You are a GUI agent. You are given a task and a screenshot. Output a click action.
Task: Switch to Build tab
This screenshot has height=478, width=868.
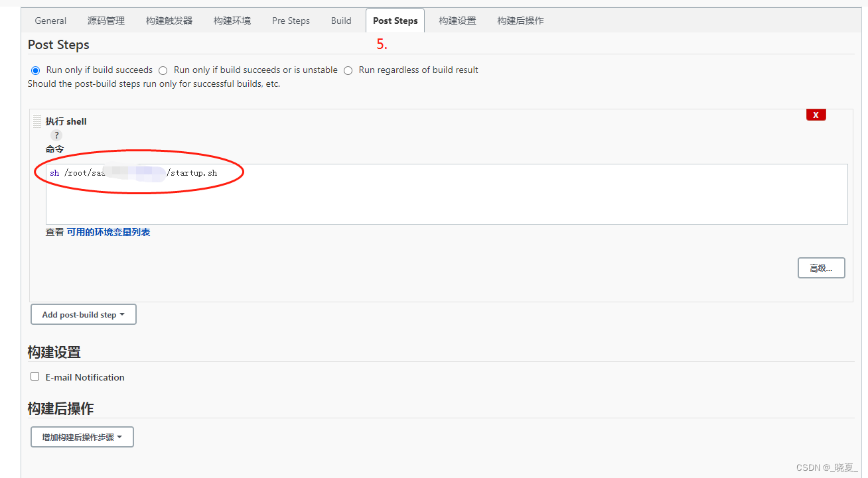pyautogui.click(x=341, y=21)
